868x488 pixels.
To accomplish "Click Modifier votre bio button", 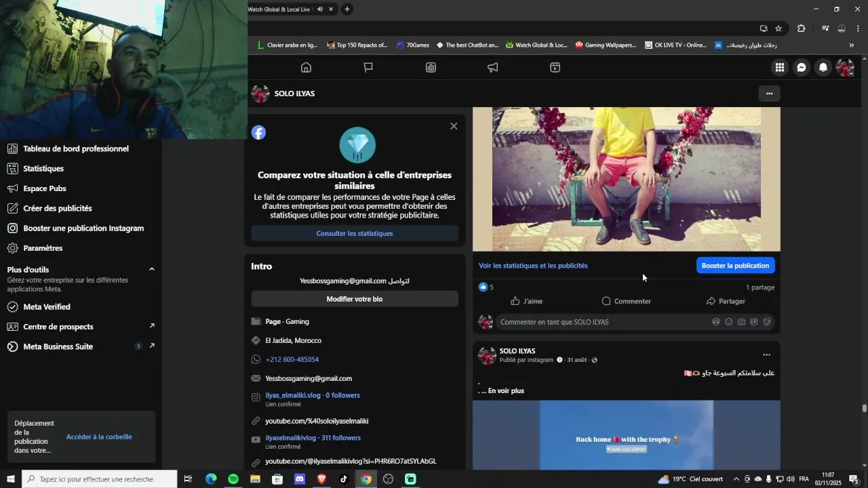I will coord(355,299).
